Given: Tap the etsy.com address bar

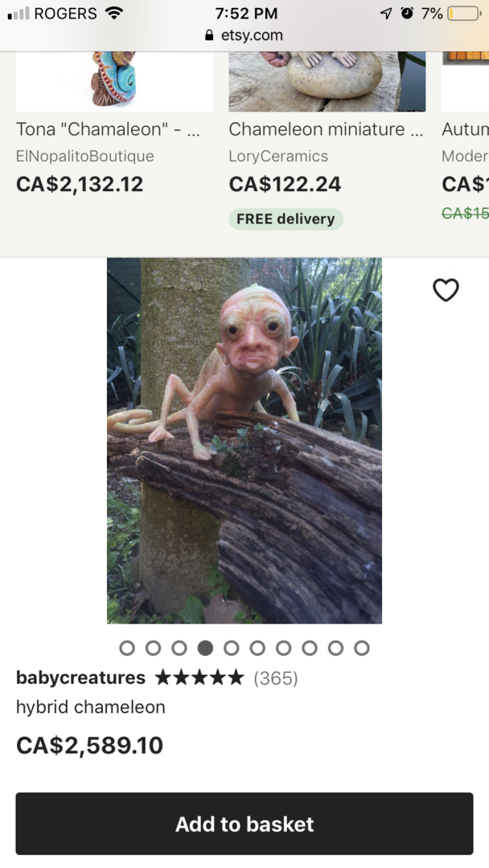Looking at the screenshot, I should 244,35.
